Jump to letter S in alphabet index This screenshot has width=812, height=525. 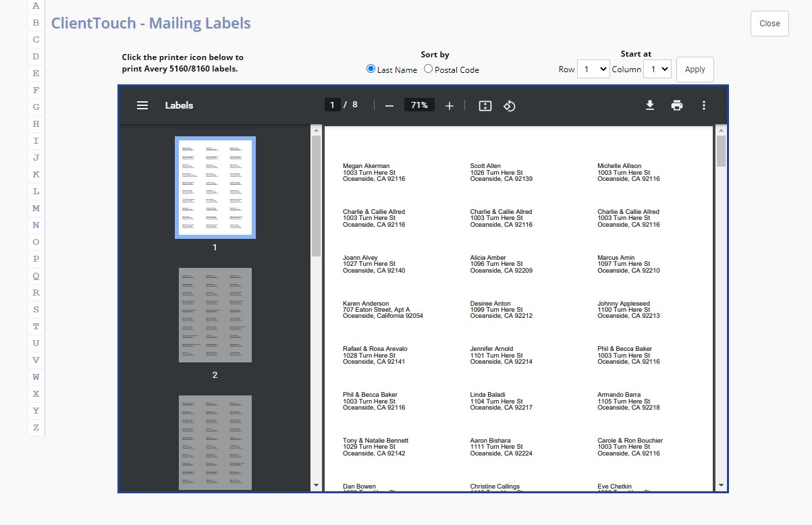pyautogui.click(x=36, y=310)
